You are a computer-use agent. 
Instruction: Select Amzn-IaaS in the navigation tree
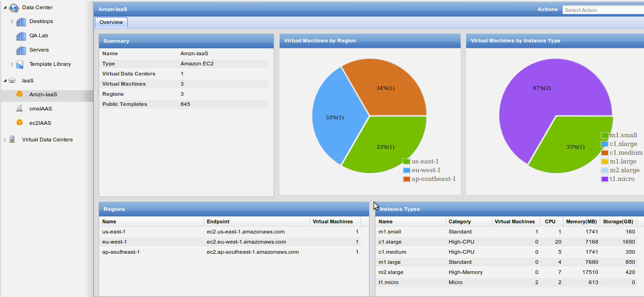click(43, 94)
